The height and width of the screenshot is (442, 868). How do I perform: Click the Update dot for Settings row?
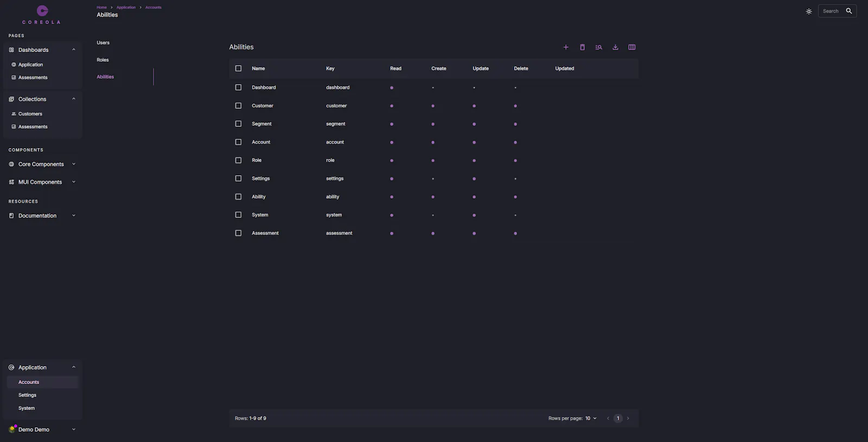(474, 179)
